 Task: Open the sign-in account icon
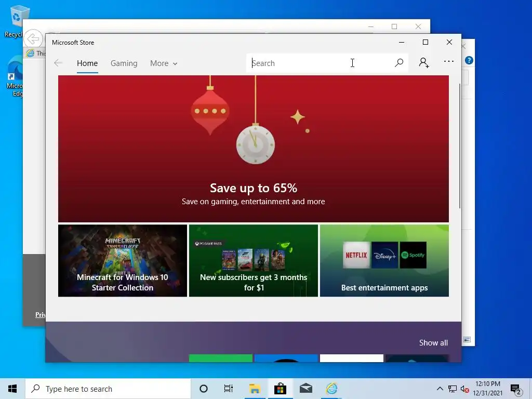coord(424,63)
